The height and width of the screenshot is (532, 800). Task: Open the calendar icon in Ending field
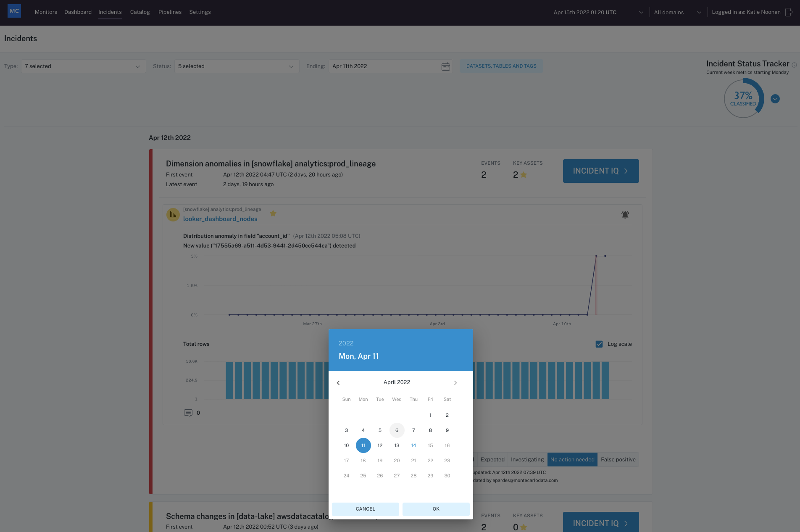pos(446,66)
